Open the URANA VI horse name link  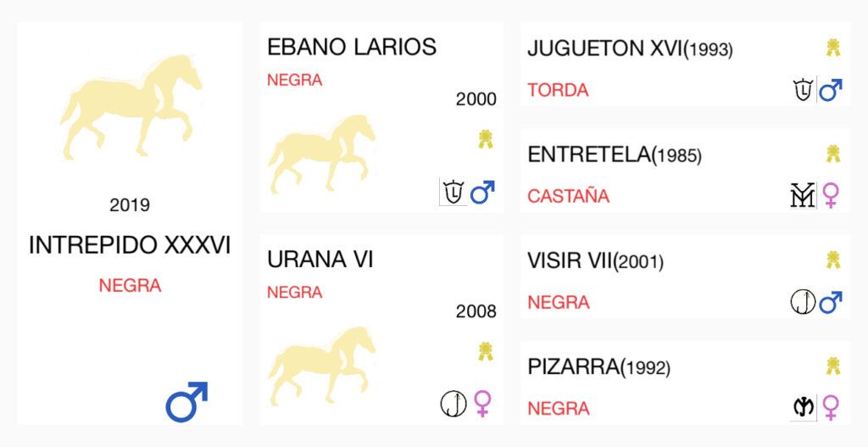tap(320, 260)
